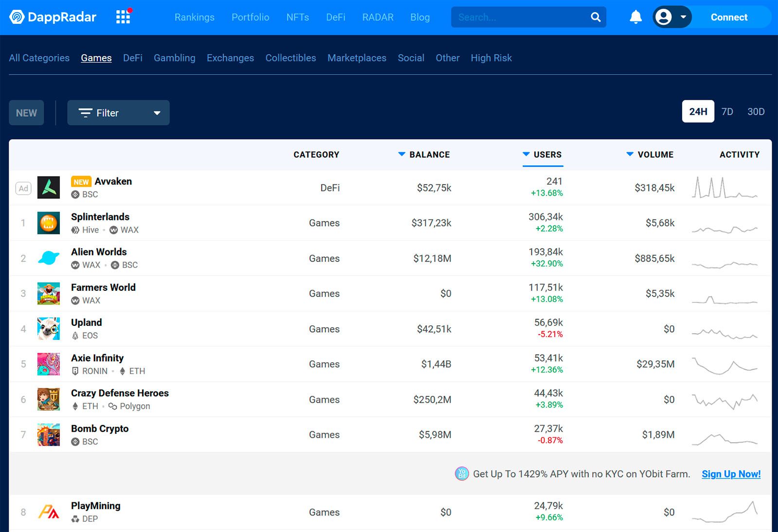Click Alien Worlds volume $885,65k
This screenshot has height=532, width=778.
point(654,258)
